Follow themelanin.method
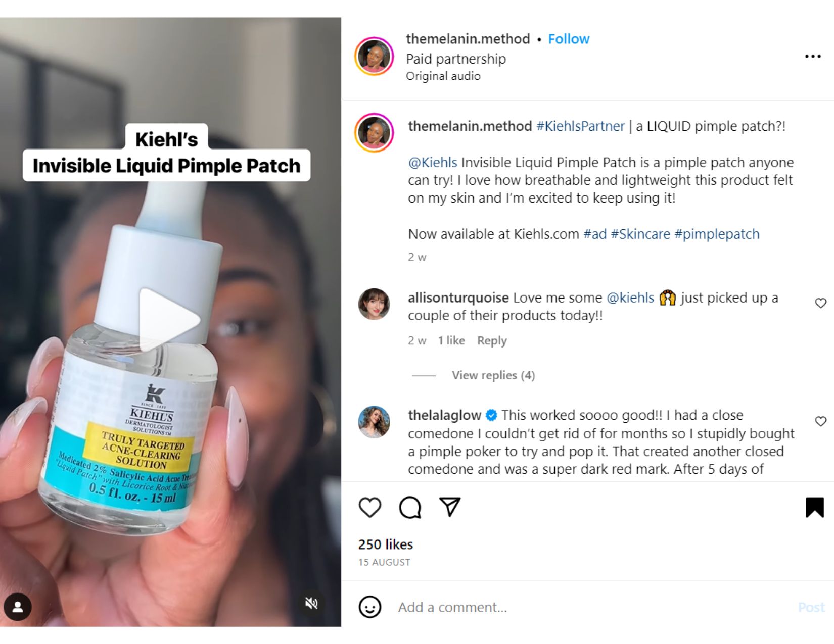 click(569, 38)
